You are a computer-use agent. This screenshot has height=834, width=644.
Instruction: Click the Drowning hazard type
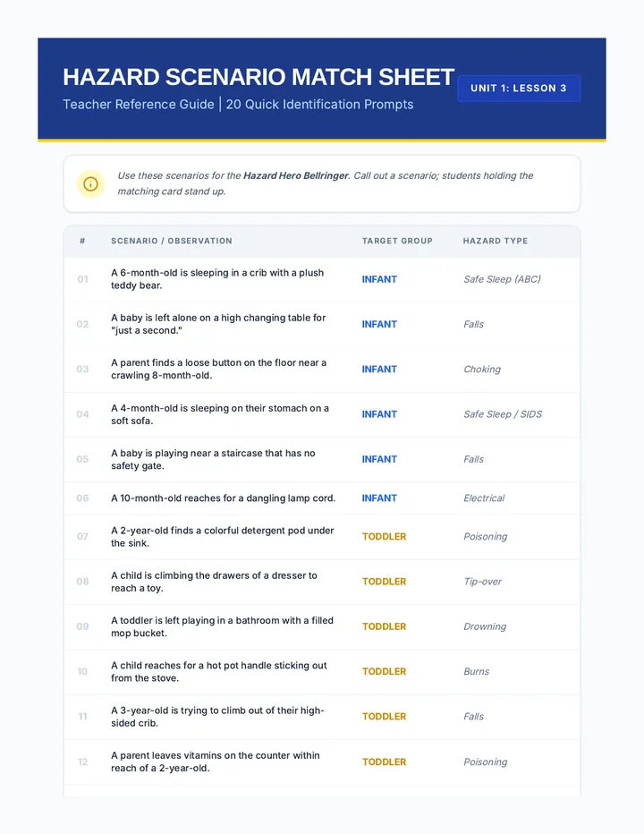coord(485,626)
